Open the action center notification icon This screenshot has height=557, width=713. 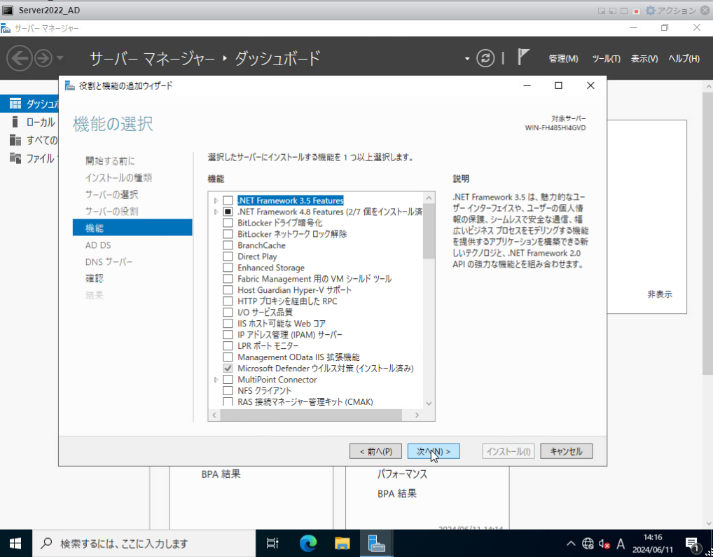pos(693,544)
